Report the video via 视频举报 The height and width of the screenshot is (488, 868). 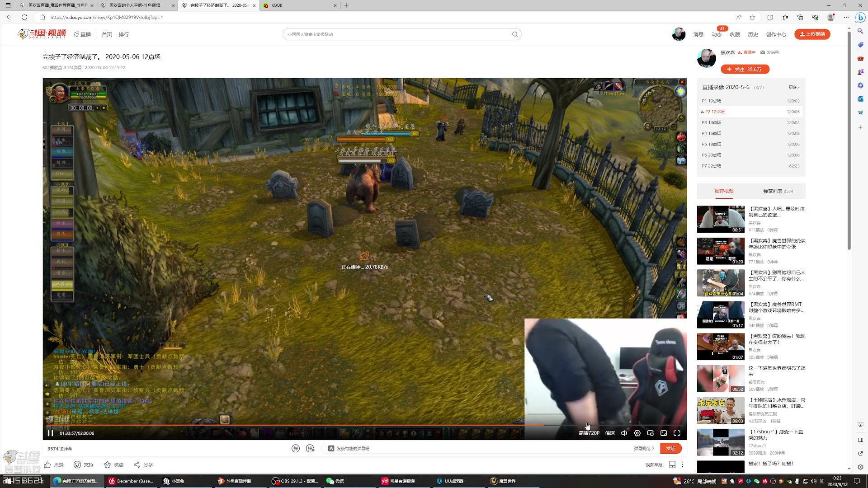coord(654,465)
